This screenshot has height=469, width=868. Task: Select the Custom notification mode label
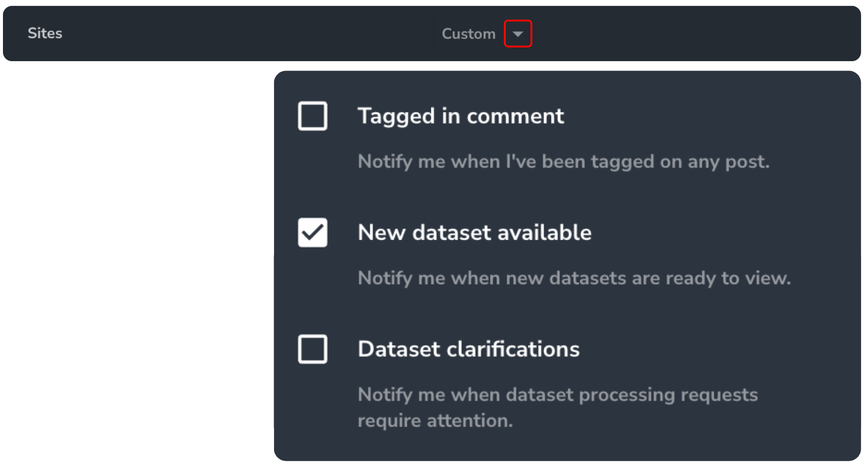[x=468, y=34]
